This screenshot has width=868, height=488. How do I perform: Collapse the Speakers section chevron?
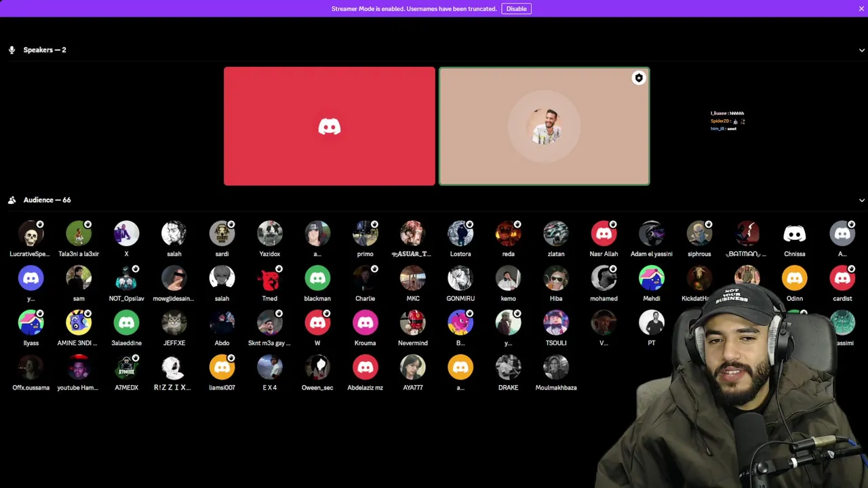coord(862,50)
